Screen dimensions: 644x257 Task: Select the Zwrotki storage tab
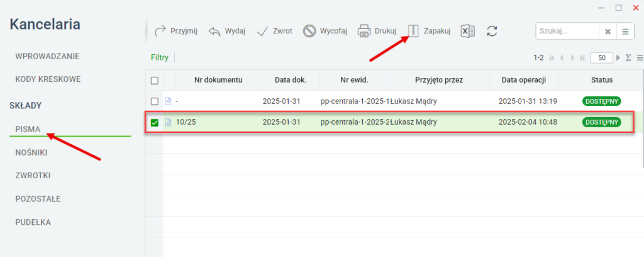point(33,176)
